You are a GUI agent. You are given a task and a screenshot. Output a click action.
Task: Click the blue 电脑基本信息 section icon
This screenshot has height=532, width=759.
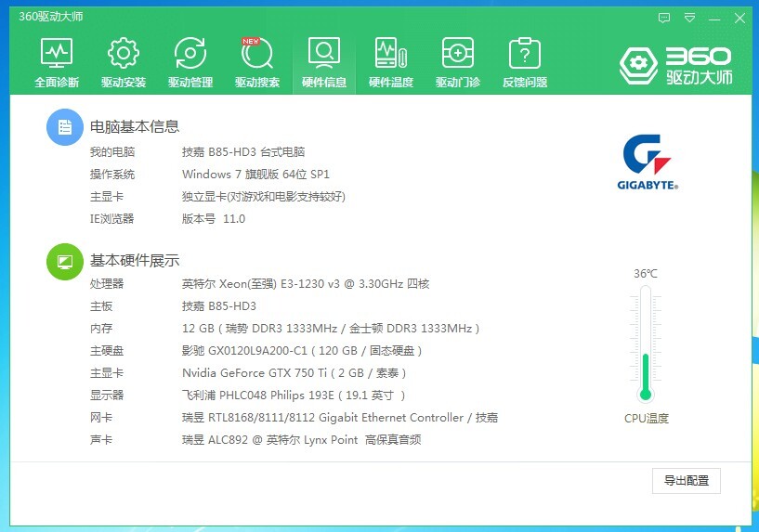(x=64, y=127)
